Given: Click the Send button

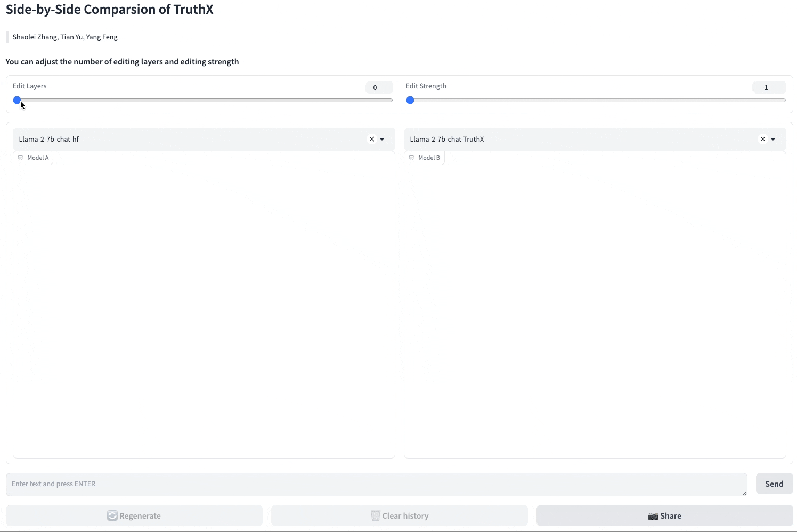Looking at the screenshot, I should pos(775,484).
